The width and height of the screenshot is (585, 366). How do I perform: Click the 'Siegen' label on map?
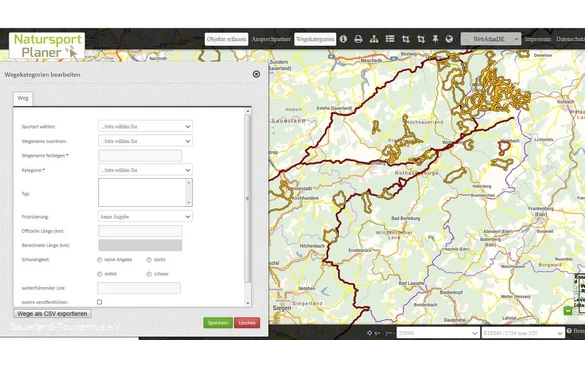(282, 308)
